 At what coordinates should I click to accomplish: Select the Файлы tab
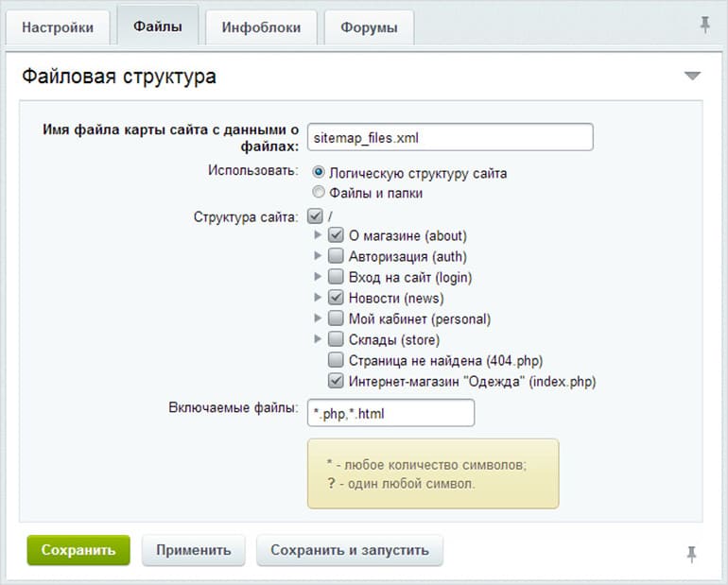(x=157, y=26)
